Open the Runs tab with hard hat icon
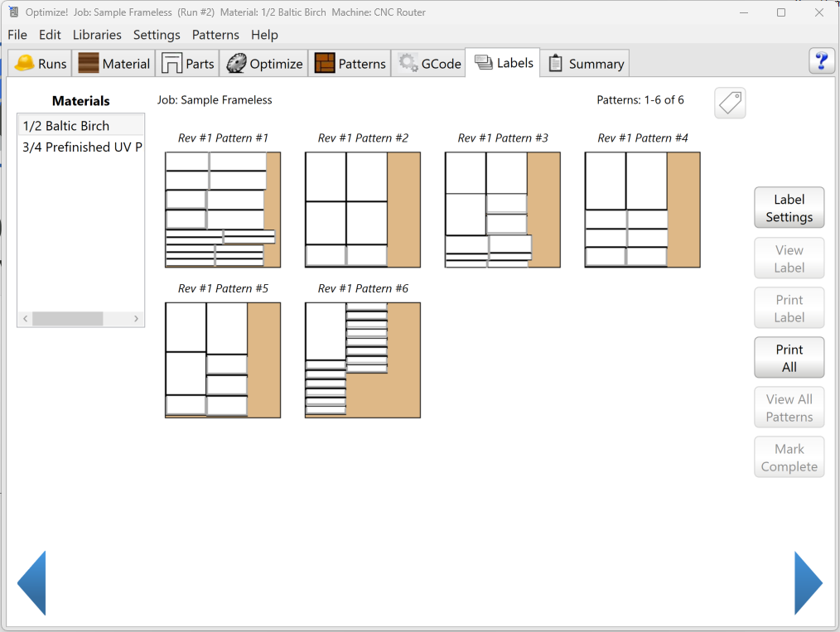This screenshot has width=840, height=632. tap(41, 64)
